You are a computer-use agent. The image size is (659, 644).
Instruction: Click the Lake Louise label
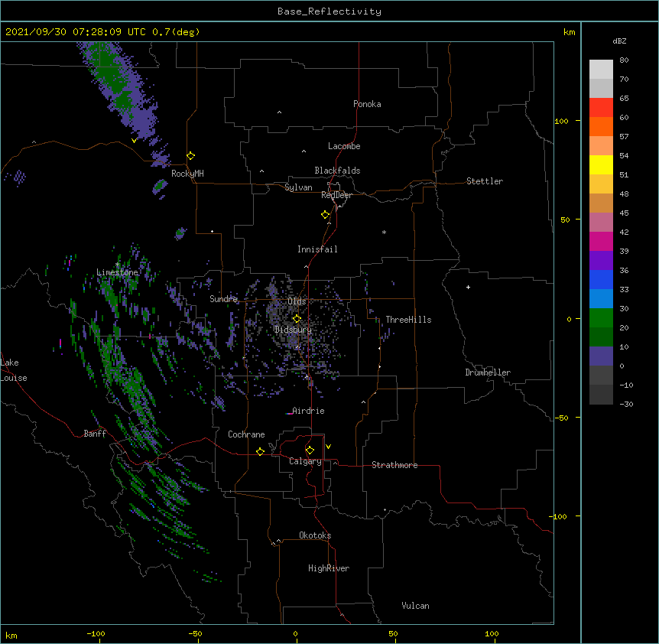tap(14, 370)
